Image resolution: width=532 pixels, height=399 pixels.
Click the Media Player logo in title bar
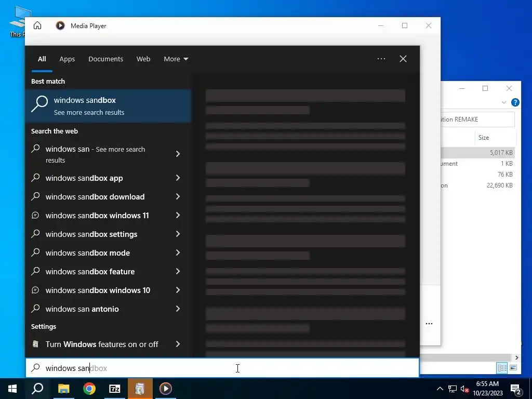click(60, 25)
